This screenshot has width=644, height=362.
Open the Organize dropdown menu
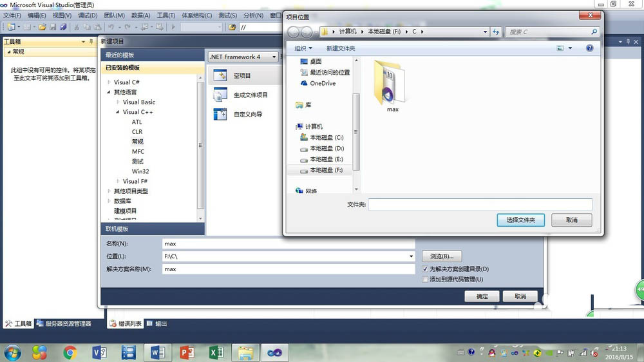click(x=303, y=48)
